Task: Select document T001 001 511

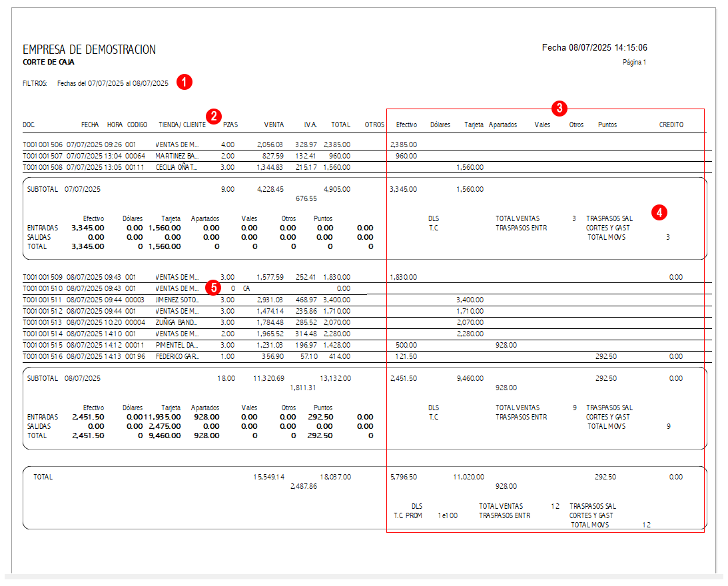Action: 43,300
